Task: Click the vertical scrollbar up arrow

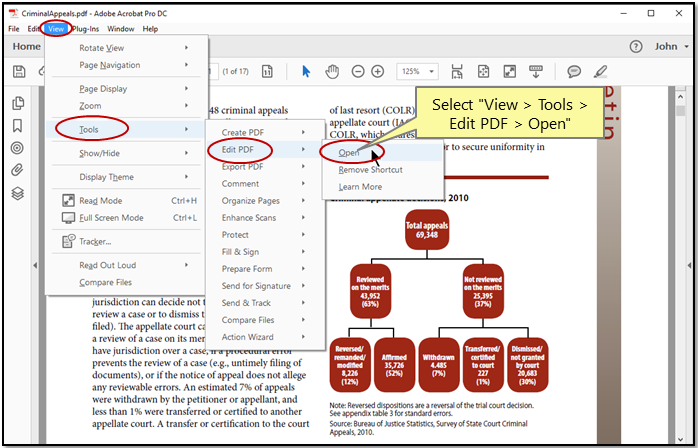Action: [680, 96]
